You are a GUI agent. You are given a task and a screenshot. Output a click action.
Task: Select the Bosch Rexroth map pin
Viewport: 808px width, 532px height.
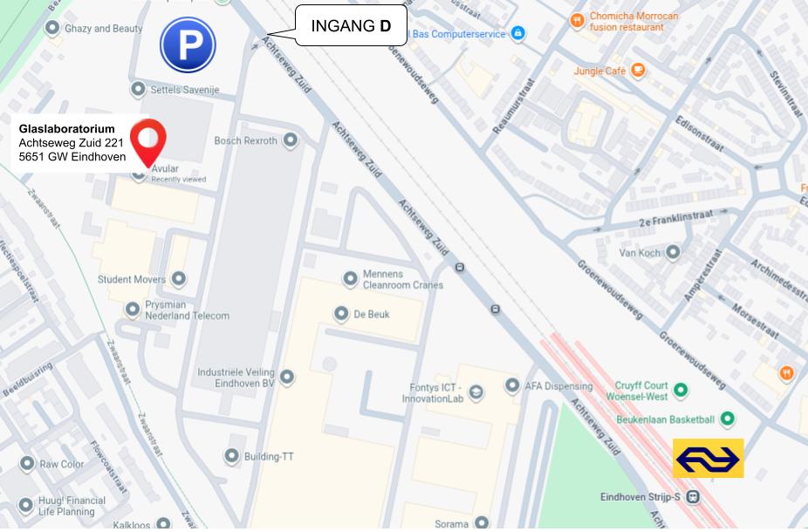point(291,140)
